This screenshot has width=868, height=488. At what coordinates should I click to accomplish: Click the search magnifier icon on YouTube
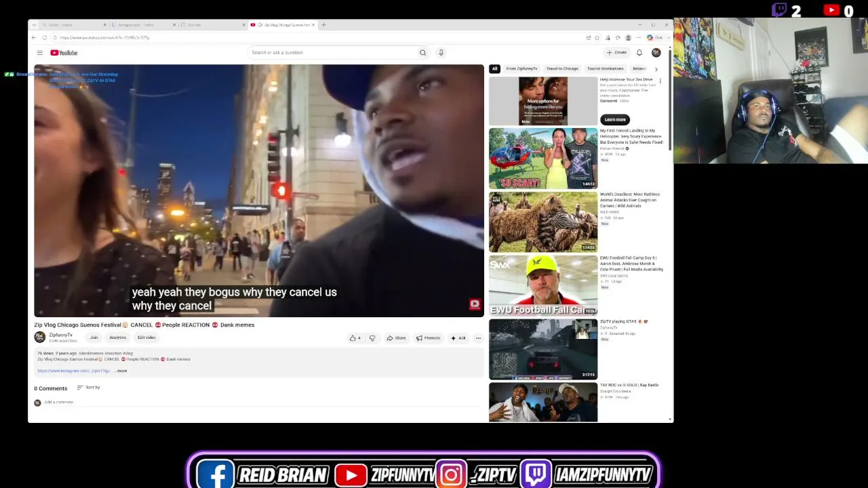[x=422, y=53]
